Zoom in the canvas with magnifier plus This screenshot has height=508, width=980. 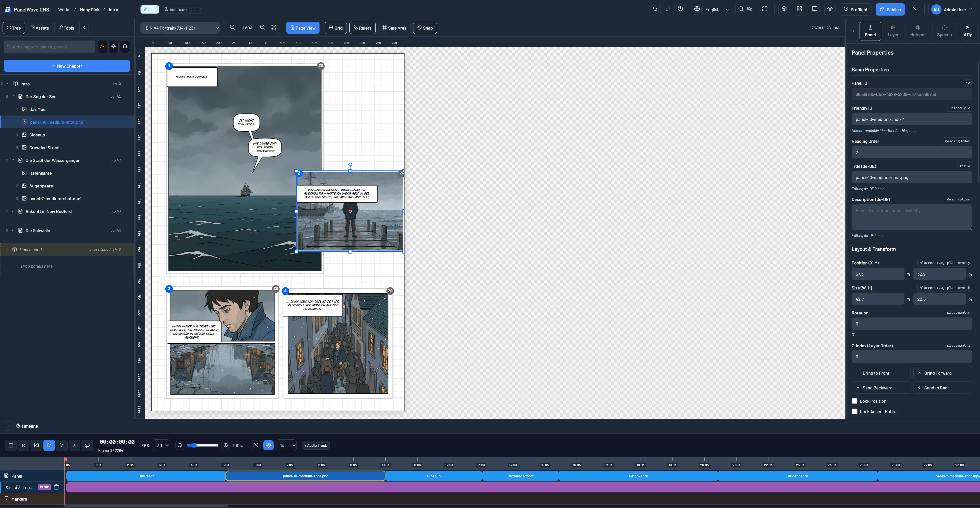coord(263,28)
